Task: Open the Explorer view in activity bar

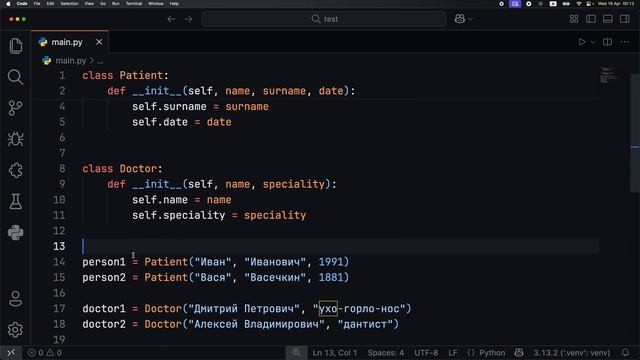Action: (x=16, y=46)
